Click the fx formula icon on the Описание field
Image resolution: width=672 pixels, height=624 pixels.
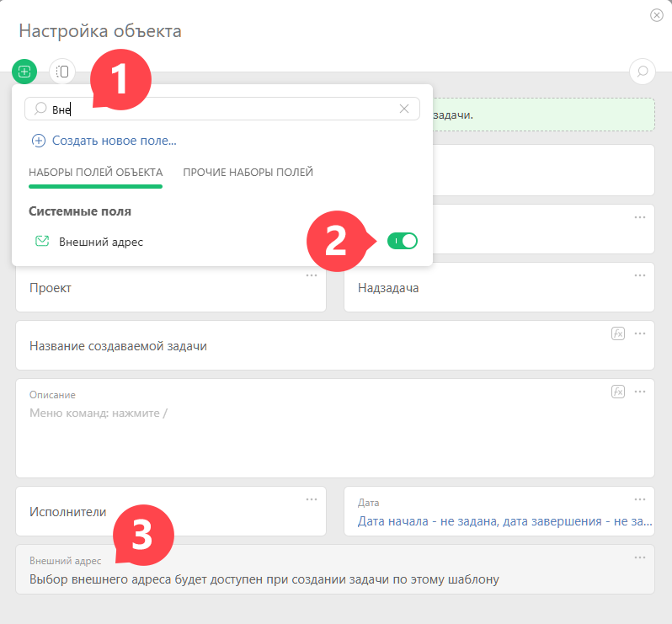pyautogui.click(x=618, y=392)
